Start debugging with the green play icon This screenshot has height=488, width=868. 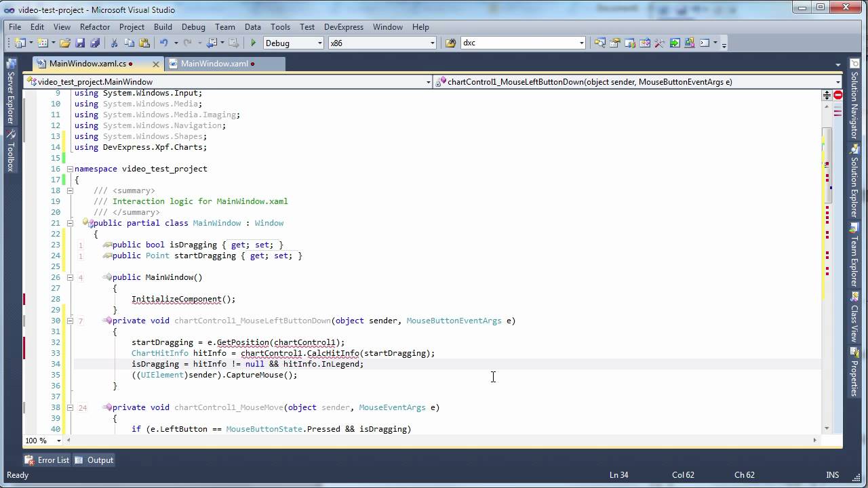253,43
